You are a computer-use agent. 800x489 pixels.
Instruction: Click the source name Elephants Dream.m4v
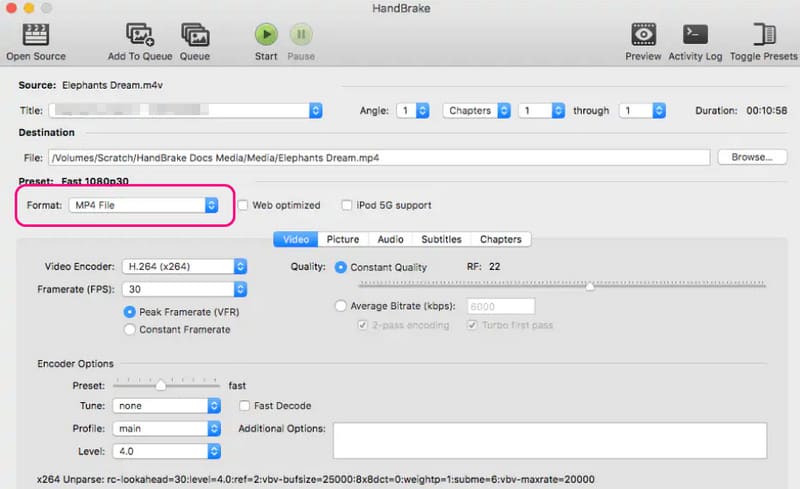(112, 85)
